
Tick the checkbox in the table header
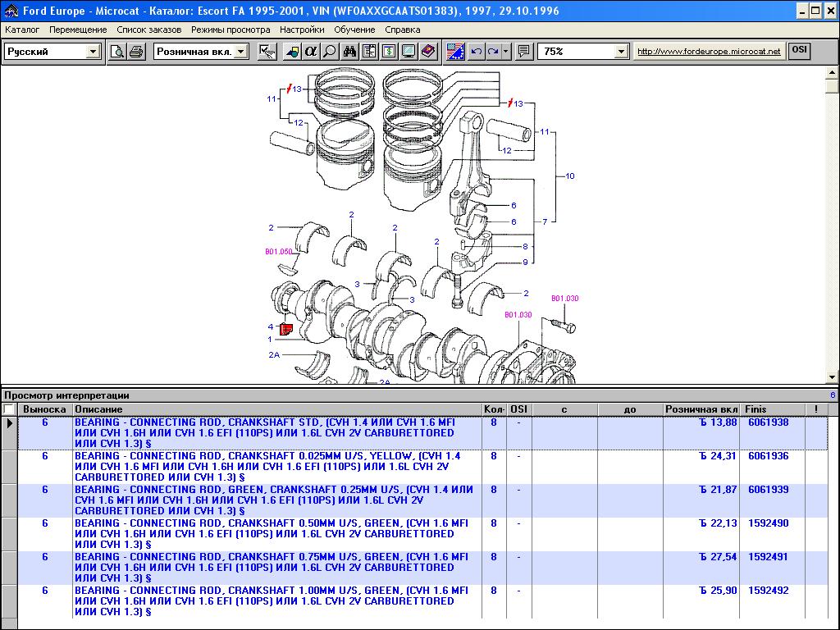(x=9, y=409)
